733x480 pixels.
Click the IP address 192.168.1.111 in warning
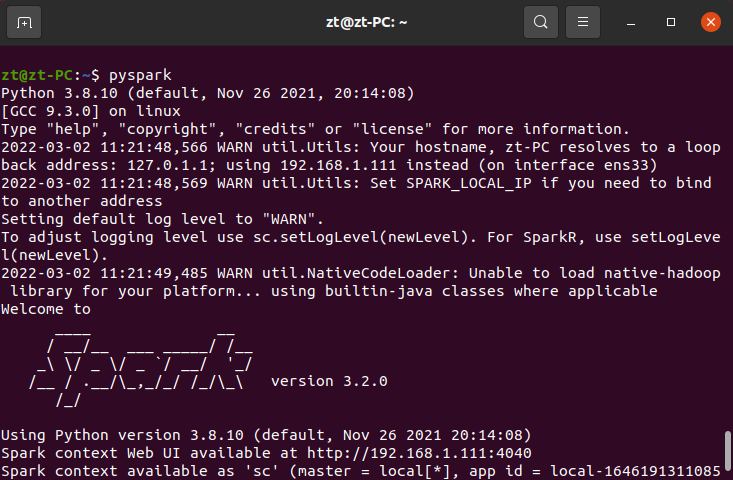tap(338, 165)
